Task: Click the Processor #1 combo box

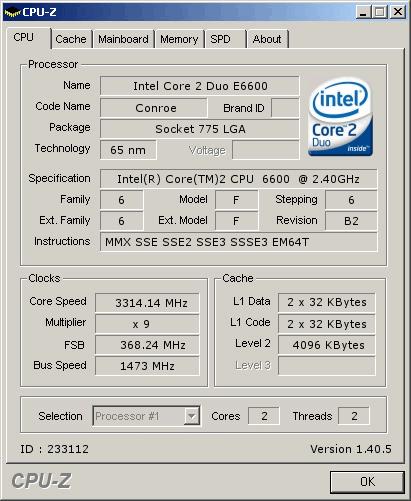Action: tap(147, 416)
